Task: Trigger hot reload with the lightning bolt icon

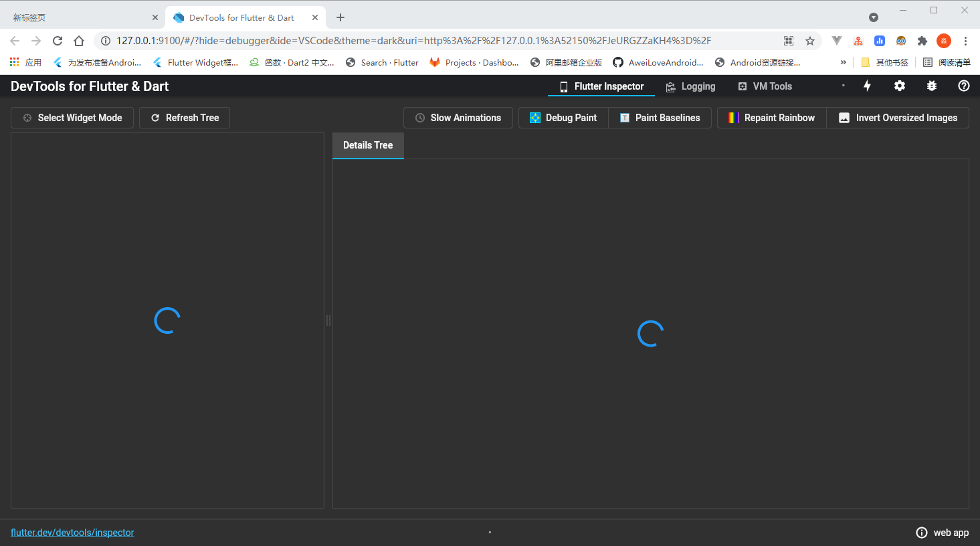Action: click(867, 86)
